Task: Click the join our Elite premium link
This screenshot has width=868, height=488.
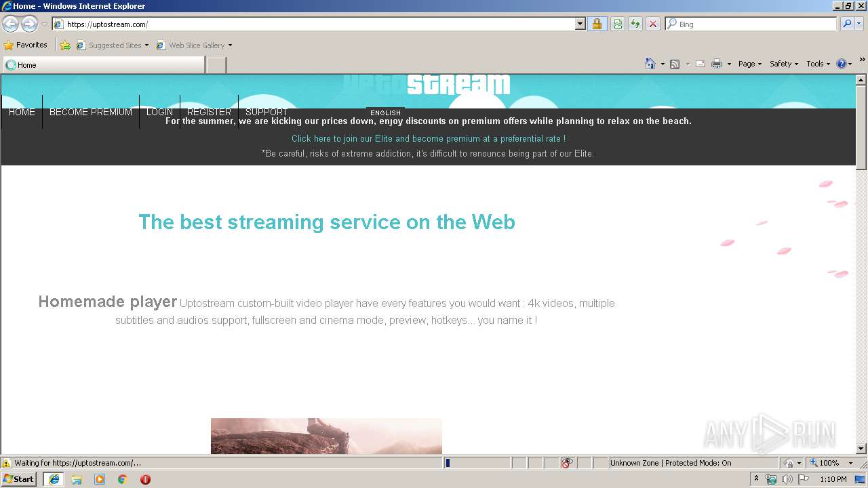Action: point(429,138)
